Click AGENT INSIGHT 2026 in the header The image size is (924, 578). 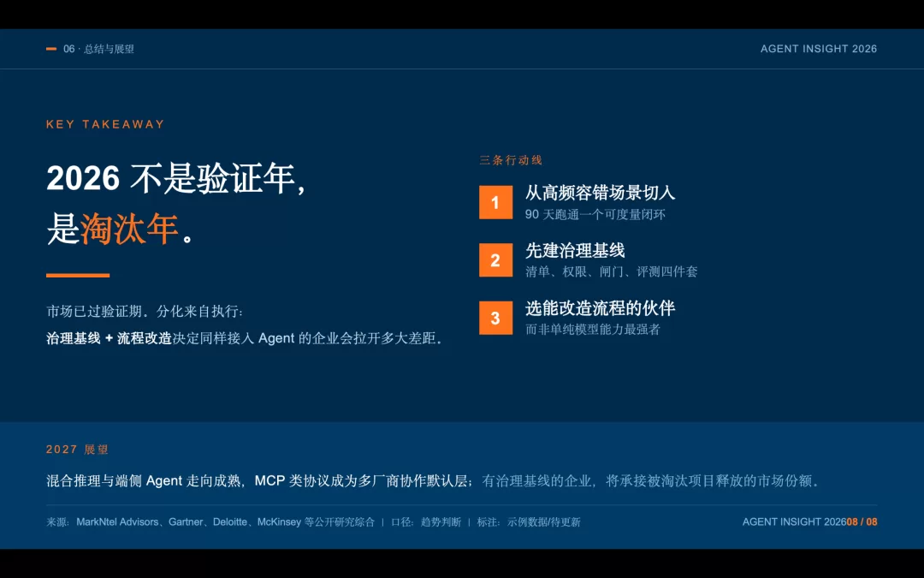pyautogui.click(x=819, y=49)
